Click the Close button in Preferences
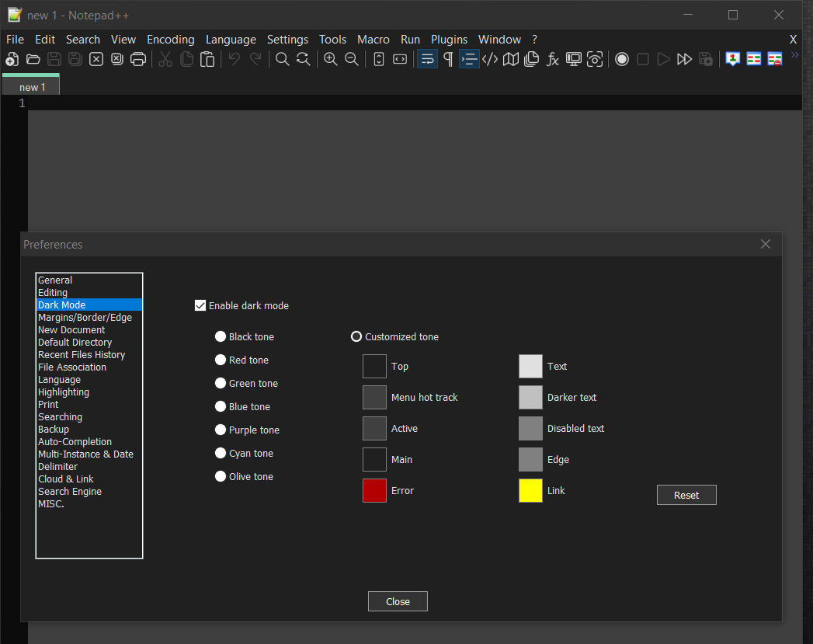Screen dimensions: 813x644 398,602
